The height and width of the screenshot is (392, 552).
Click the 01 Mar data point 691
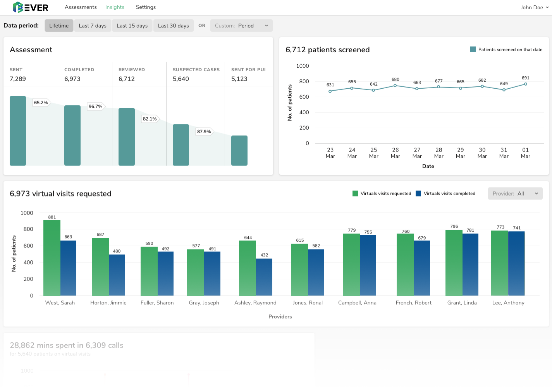pyautogui.click(x=526, y=84)
